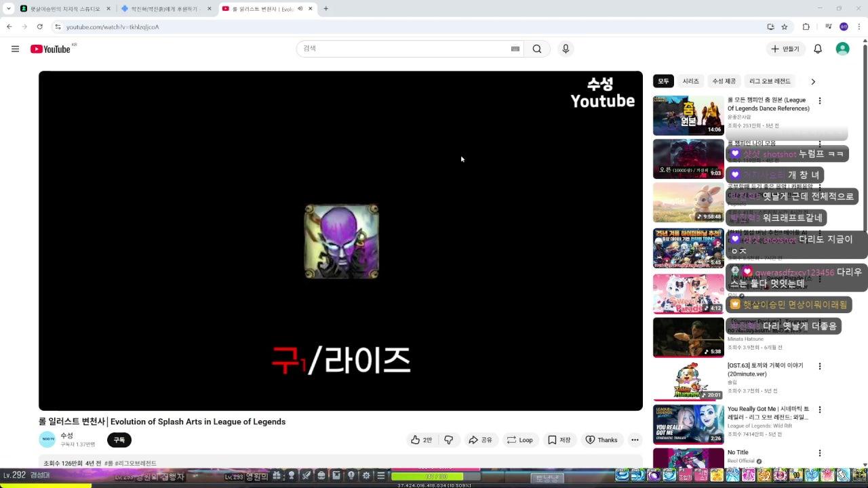Click the dislike thumbs down icon
Viewport: 868px width, 488px height.
pyautogui.click(x=448, y=440)
